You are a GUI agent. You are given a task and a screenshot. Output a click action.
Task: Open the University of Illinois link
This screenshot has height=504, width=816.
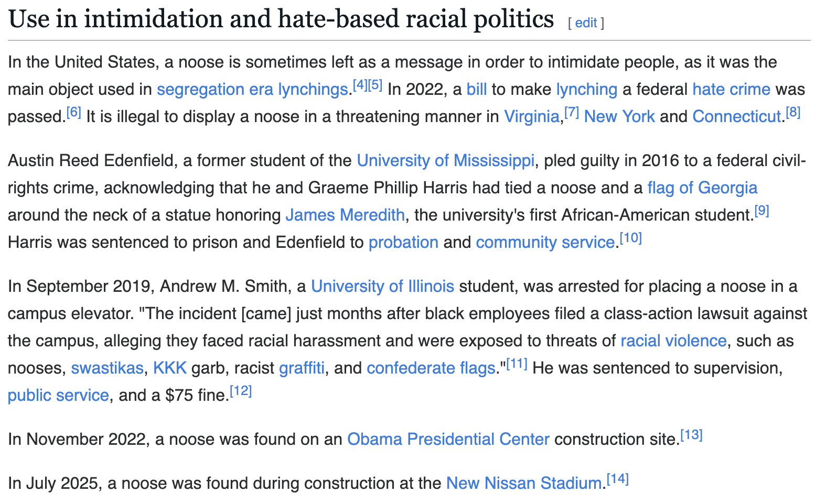(382, 286)
